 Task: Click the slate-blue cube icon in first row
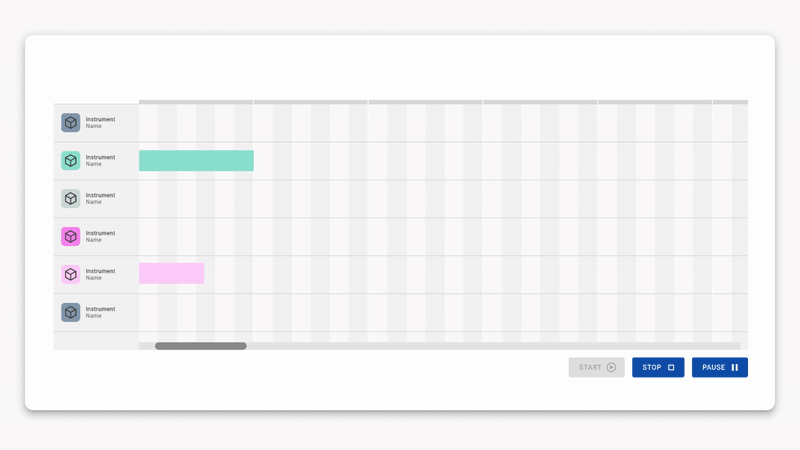pyautogui.click(x=70, y=122)
